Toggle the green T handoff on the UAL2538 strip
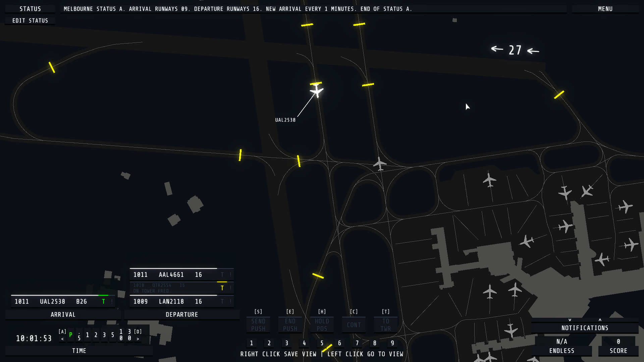Image resolution: width=644 pixels, height=362 pixels. click(103, 301)
